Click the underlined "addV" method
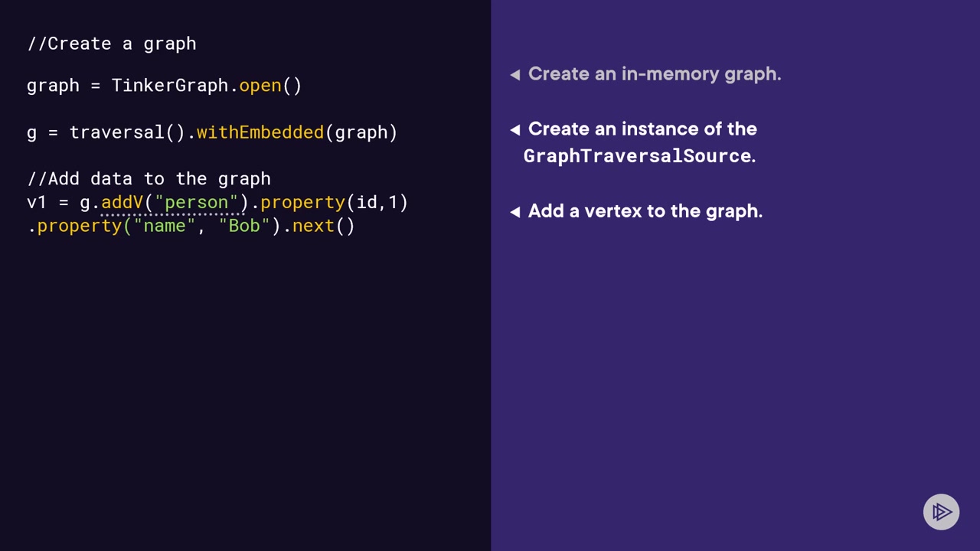Screen dimensions: 980x551 [x=122, y=203]
